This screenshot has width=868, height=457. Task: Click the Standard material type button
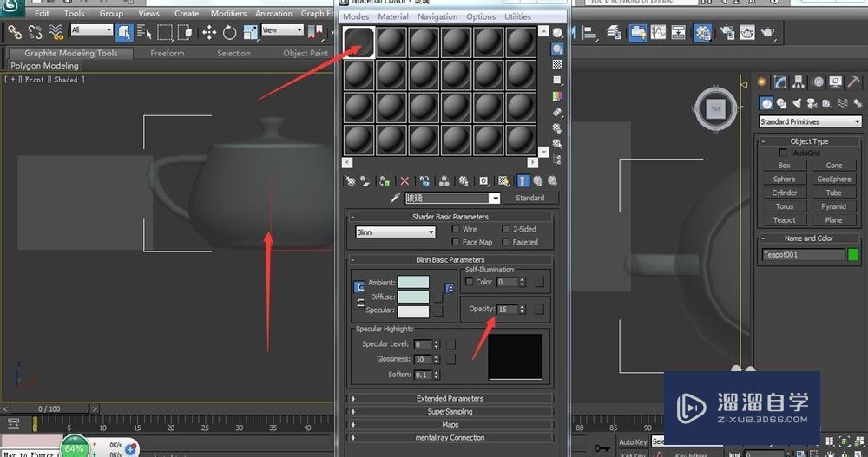click(529, 198)
